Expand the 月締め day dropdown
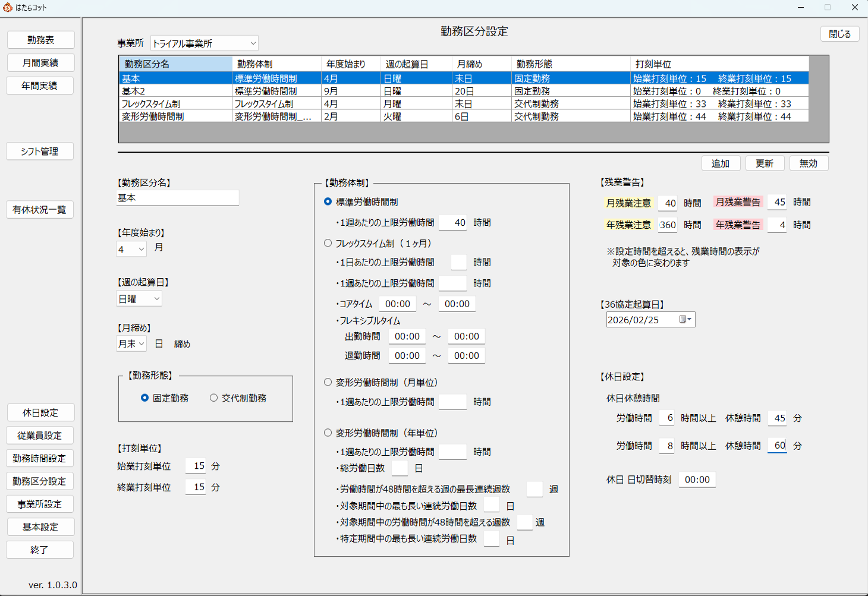 [x=141, y=344]
